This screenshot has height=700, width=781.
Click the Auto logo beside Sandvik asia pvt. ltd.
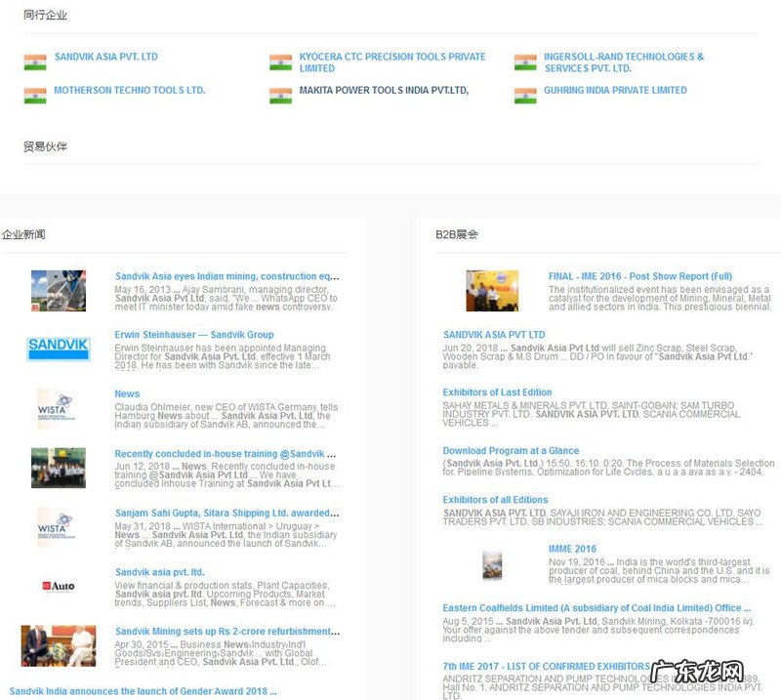point(59,586)
